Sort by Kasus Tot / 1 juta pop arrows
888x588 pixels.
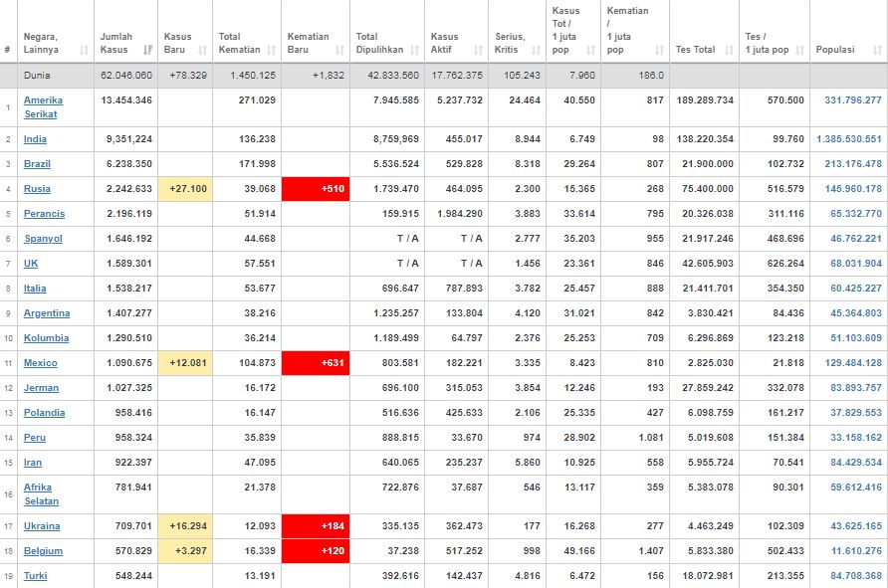click(590, 50)
